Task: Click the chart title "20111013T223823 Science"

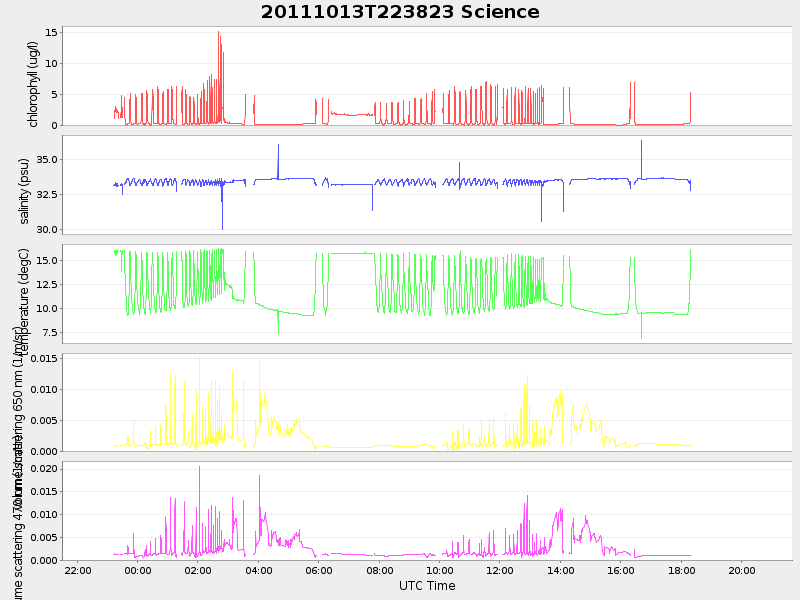Action: 400,12
